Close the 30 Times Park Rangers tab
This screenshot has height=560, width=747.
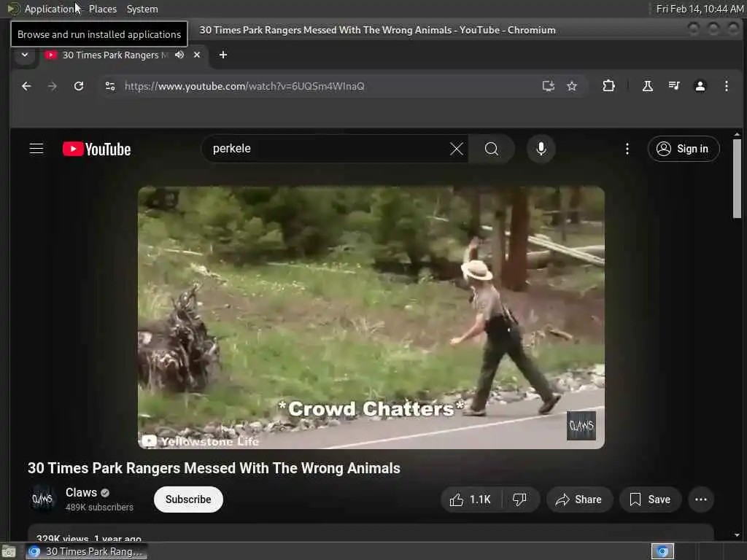pos(197,55)
